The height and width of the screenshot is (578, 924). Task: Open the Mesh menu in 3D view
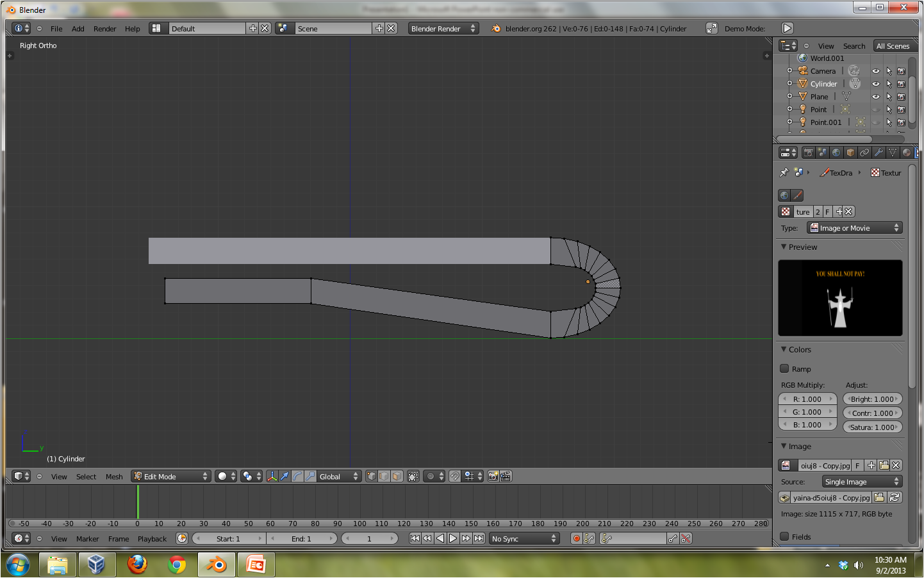pos(114,477)
